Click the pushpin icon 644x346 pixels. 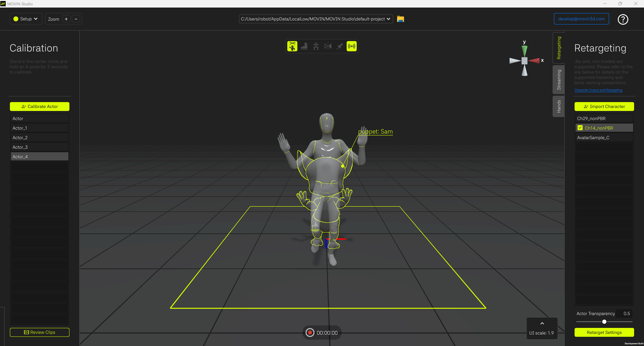click(x=340, y=46)
